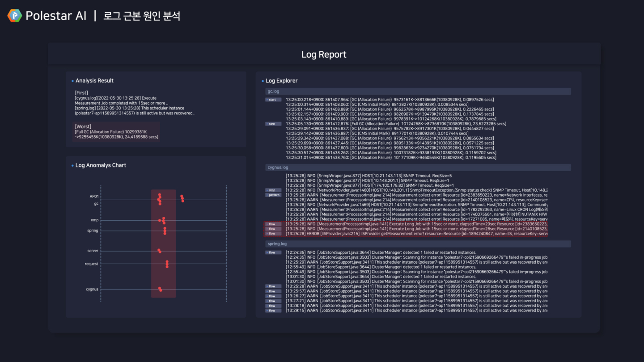
Task: Click the Log Report title
Action: coord(324,55)
